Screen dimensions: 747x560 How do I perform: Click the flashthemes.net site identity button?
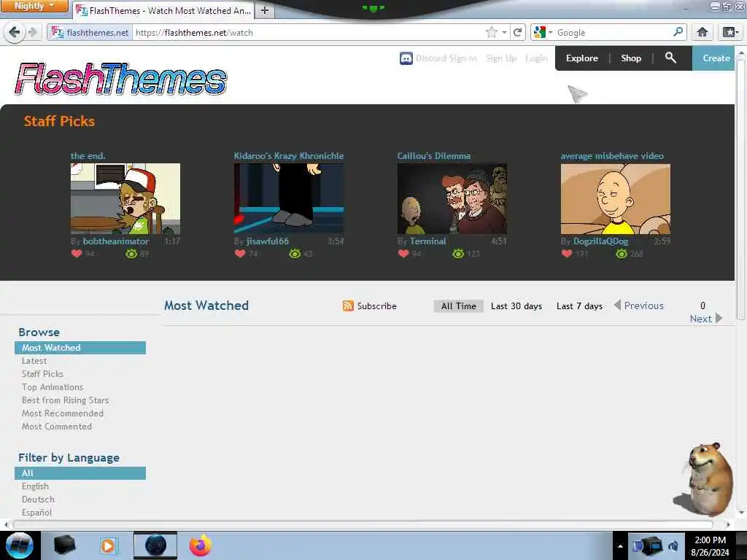(90, 32)
